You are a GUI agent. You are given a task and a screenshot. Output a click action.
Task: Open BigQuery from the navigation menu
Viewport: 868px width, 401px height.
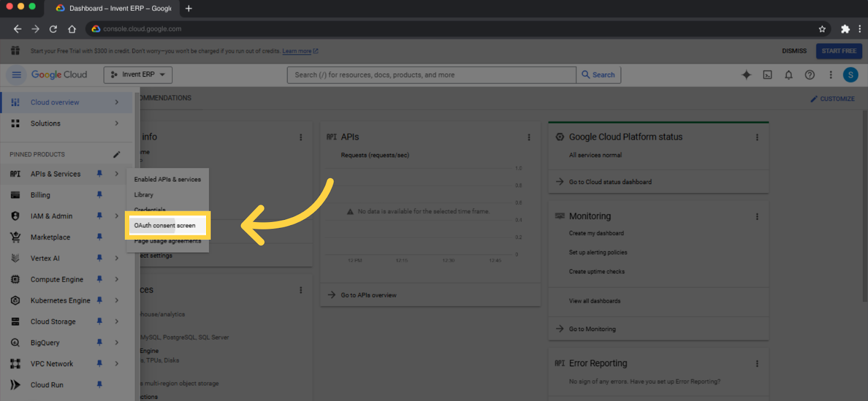[x=45, y=342]
